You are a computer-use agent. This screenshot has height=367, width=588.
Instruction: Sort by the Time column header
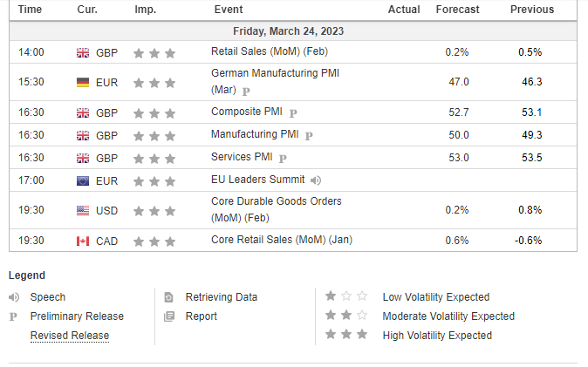[x=30, y=10]
